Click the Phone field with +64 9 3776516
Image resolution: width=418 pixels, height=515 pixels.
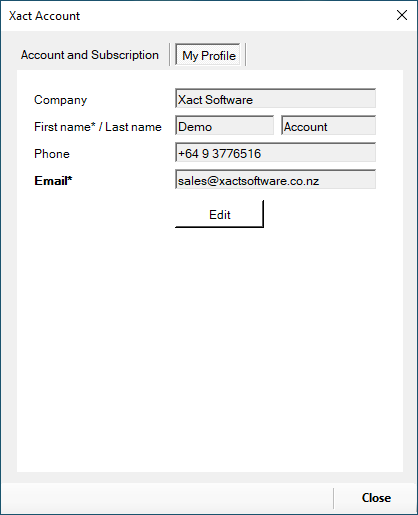click(x=275, y=152)
